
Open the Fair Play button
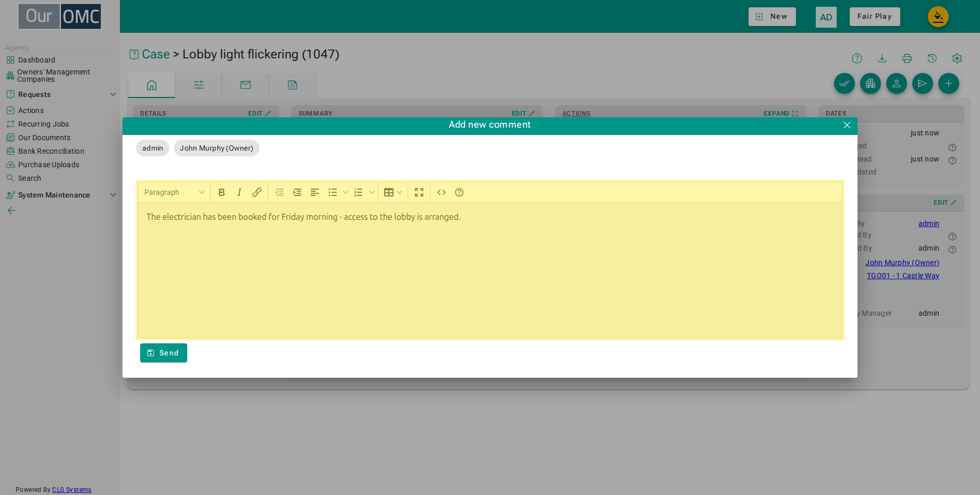click(875, 17)
